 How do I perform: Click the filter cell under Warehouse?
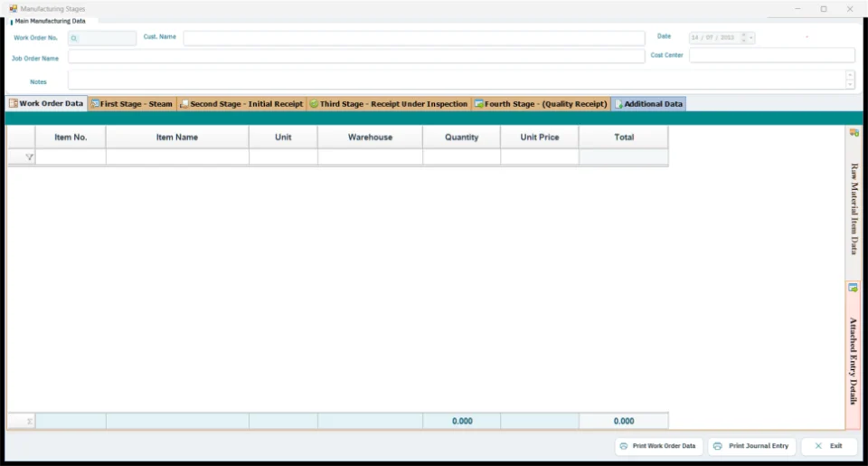pos(370,157)
